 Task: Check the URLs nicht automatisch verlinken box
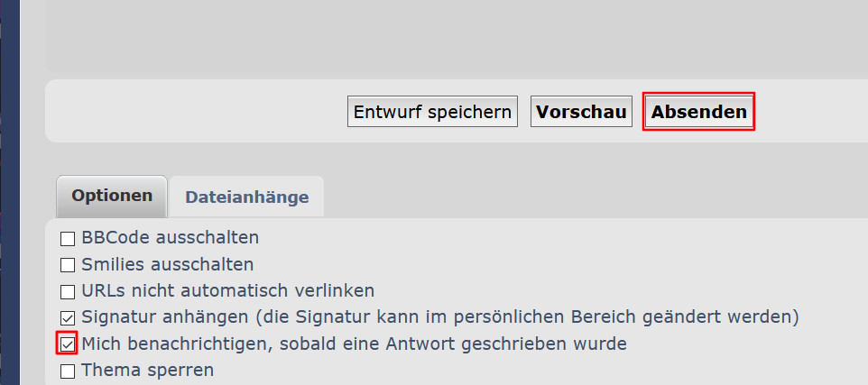tap(68, 291)
